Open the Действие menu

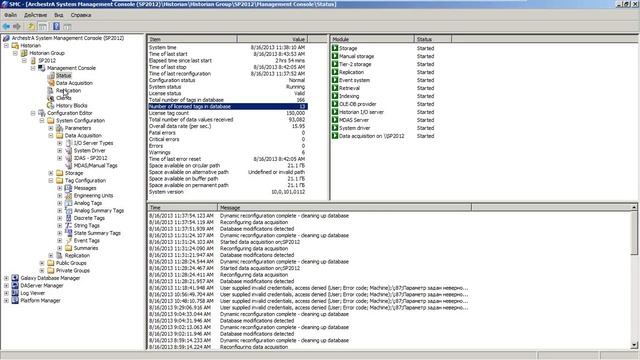(36, 15)
